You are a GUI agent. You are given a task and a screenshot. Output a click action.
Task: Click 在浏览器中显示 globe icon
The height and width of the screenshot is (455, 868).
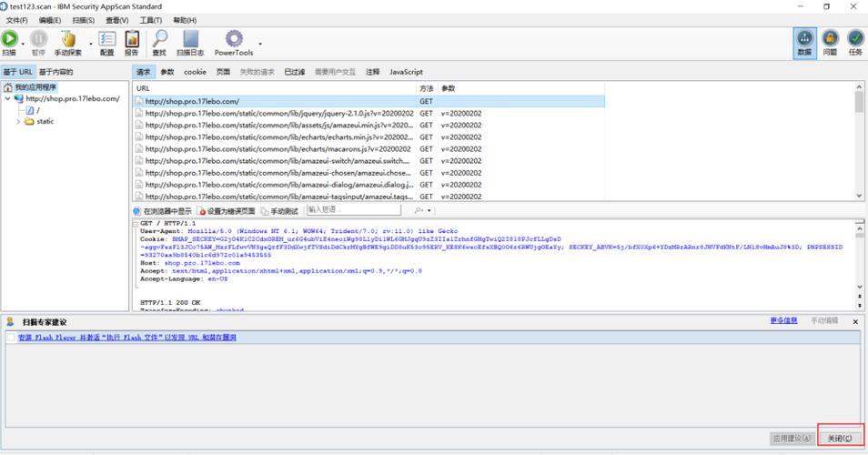[136, 211]
